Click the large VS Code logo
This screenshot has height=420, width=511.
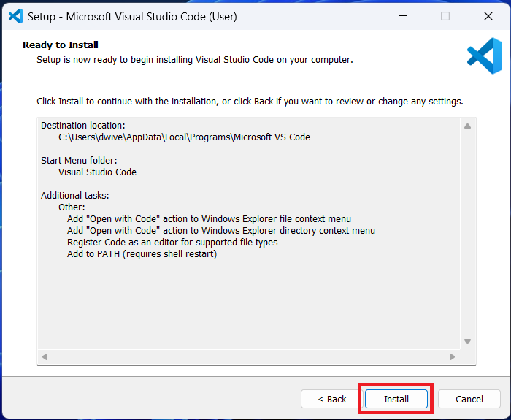click(x=484, y=56)
